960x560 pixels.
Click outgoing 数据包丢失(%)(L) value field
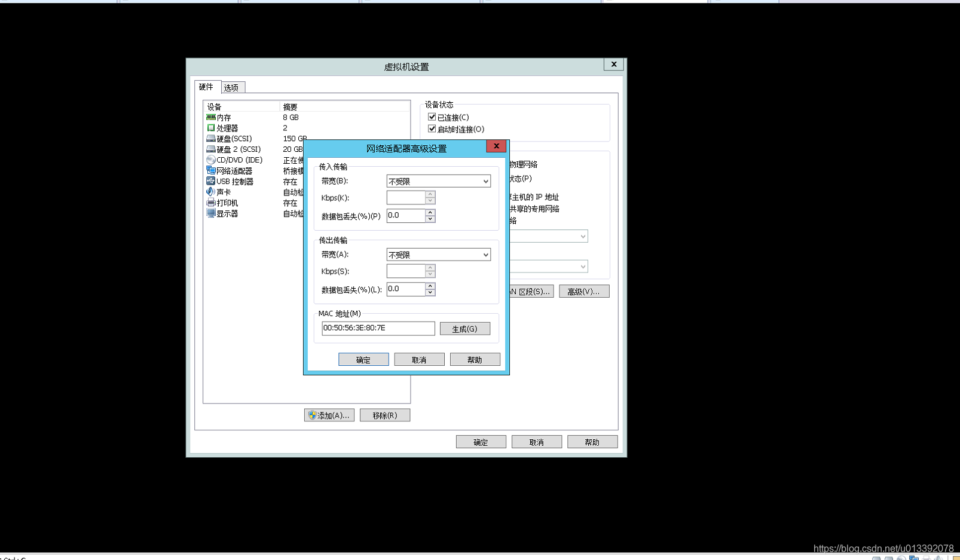[x=406, y=289]
